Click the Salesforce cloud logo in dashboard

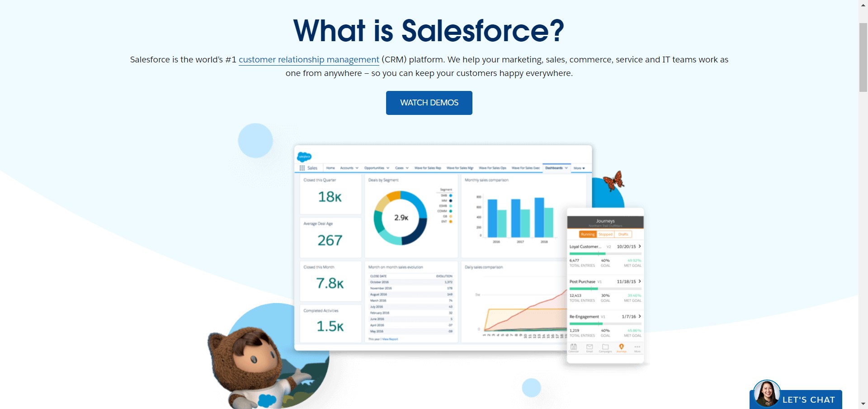point(304,157)
